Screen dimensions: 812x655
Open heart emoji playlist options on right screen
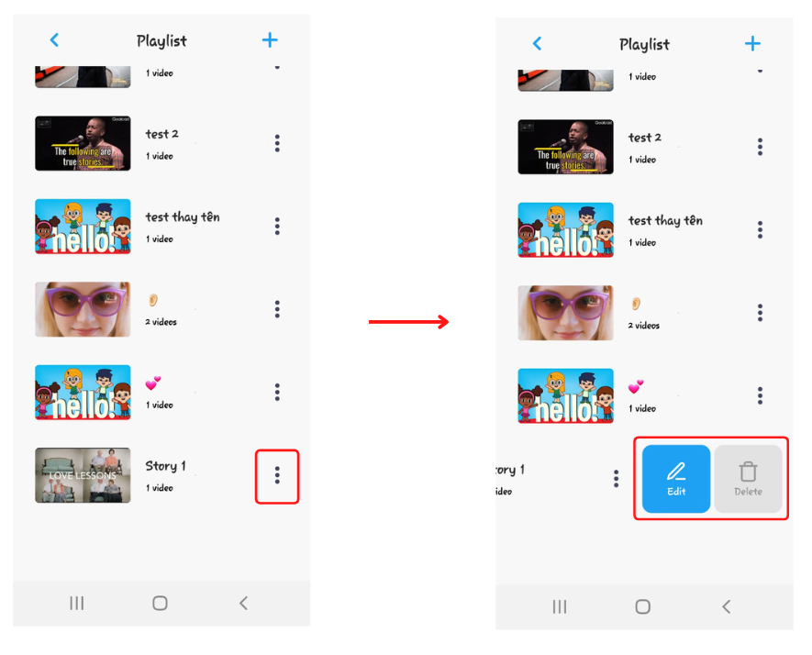[760, 395]
